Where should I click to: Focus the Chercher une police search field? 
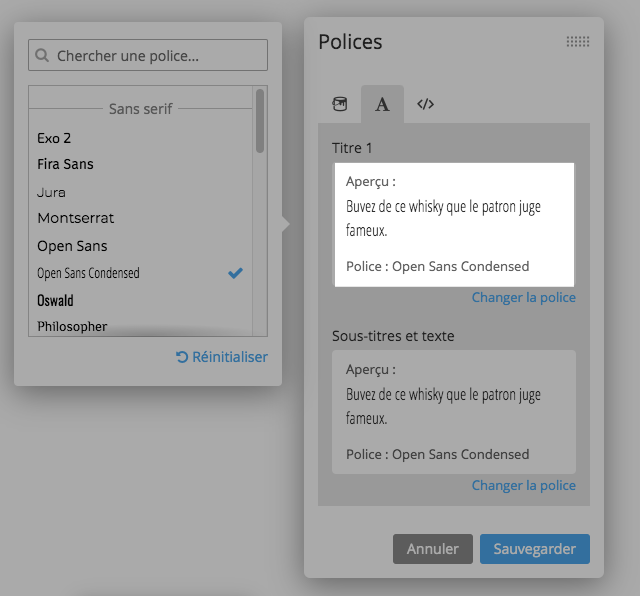click(x=148, y=55)
